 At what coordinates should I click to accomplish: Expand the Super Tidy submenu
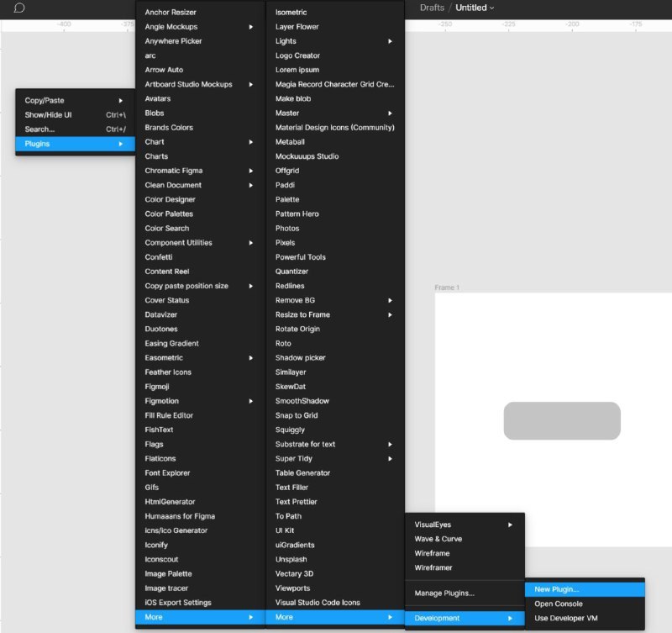pyautogui.click(x=335, y=459)
